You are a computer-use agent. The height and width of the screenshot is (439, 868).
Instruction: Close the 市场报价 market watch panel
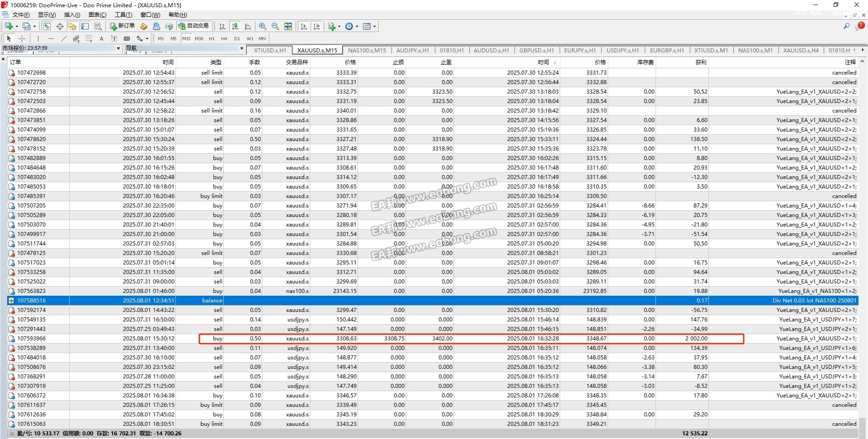[x=118, y=48]
